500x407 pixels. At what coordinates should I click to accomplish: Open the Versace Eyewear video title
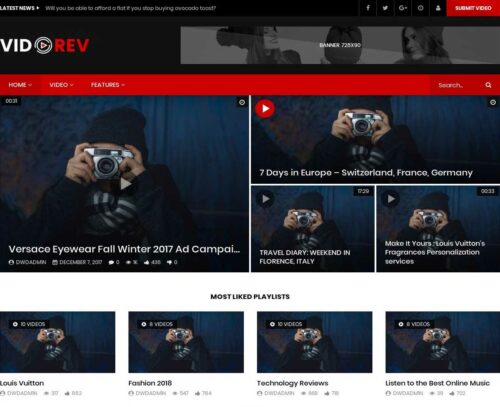pyautogui.click(x=124, y=249)
